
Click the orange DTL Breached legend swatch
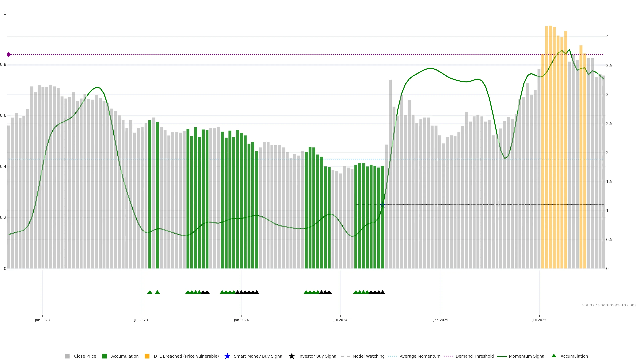147,356
